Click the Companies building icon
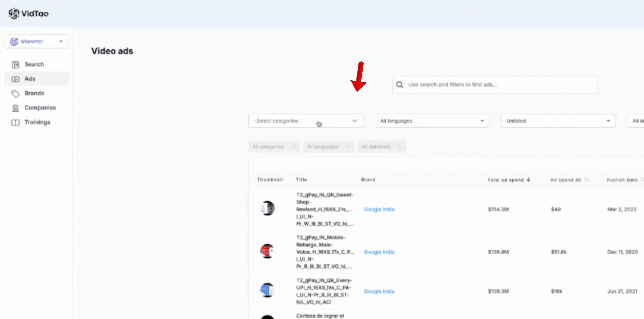Viewport: 644px width, 319px height. click(16, 107)
